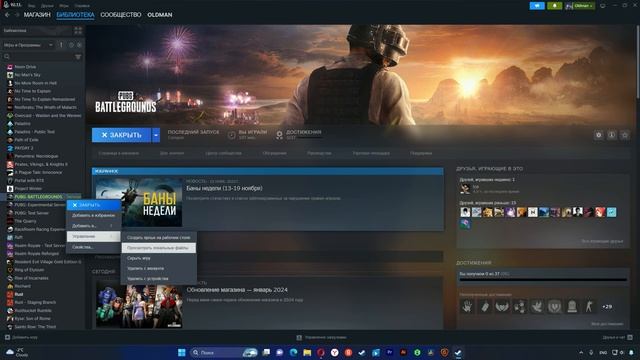
Task: Open downloads manager in the bottom bar
Action: click(321, 338)
